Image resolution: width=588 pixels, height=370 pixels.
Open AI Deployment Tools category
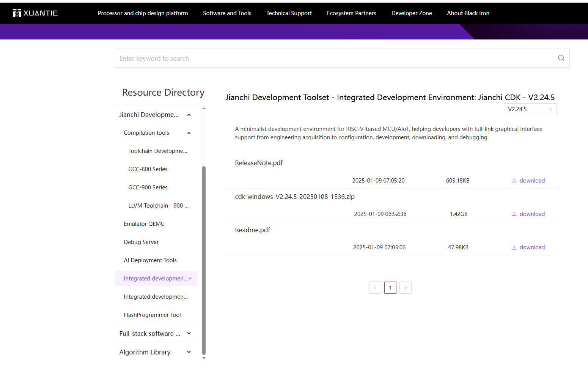(150, 260)
